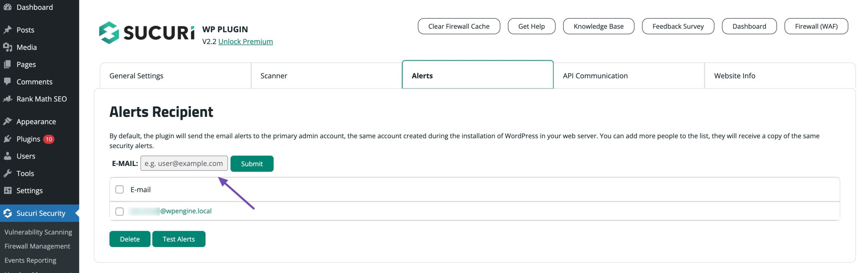Click the Comments speech bubble icon

[x=7, y=82]
